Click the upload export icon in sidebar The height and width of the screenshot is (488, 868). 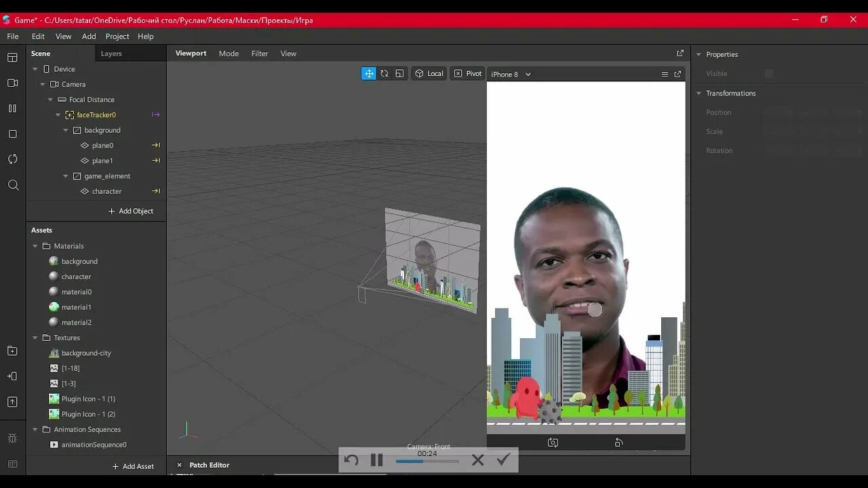pos(12,402)
